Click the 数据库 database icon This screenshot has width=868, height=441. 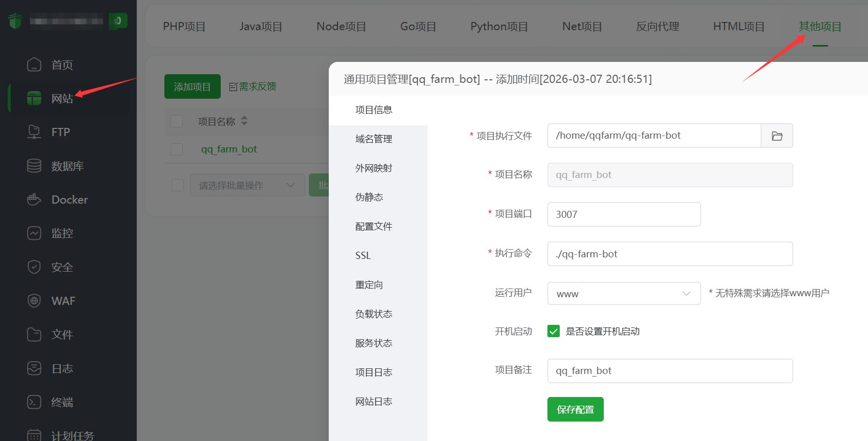point(34,166)
